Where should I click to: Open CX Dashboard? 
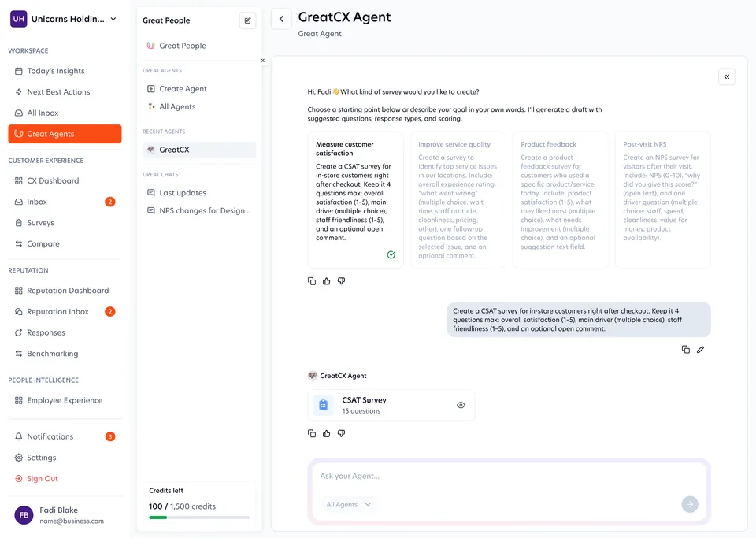point(65,181)
